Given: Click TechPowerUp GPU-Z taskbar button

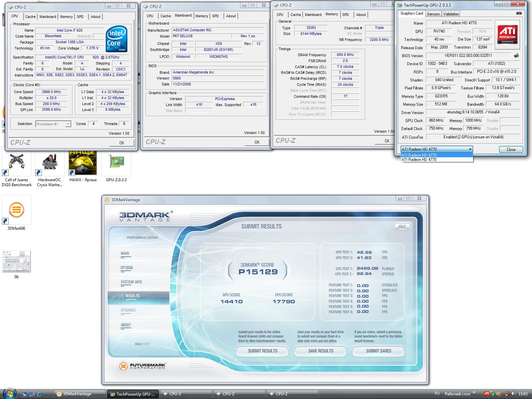Looking at the screenshot, I should pyautogui.click(x=133, y=394).
